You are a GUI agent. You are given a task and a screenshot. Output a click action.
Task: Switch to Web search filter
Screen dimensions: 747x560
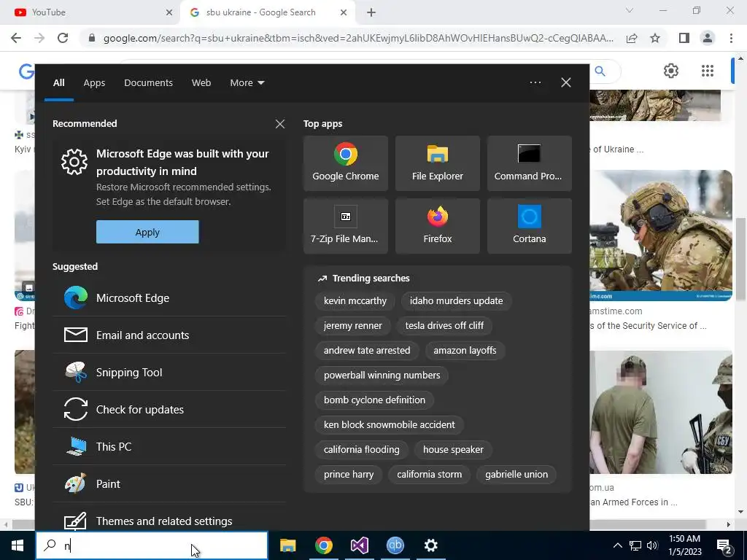[201, 82]
